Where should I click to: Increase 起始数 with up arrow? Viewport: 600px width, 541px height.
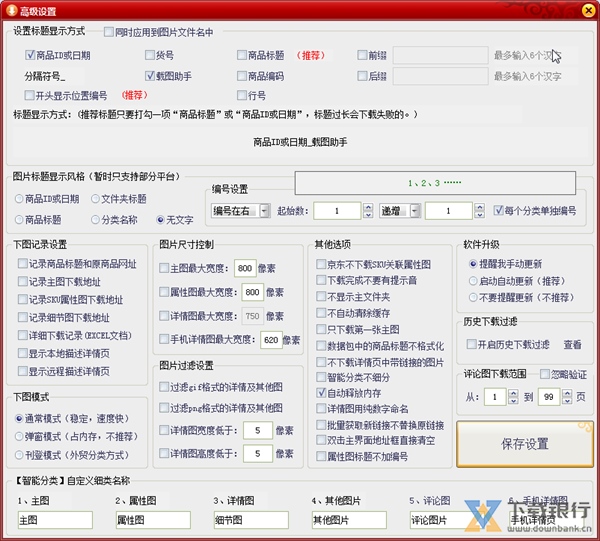click(x=368, y=207)
